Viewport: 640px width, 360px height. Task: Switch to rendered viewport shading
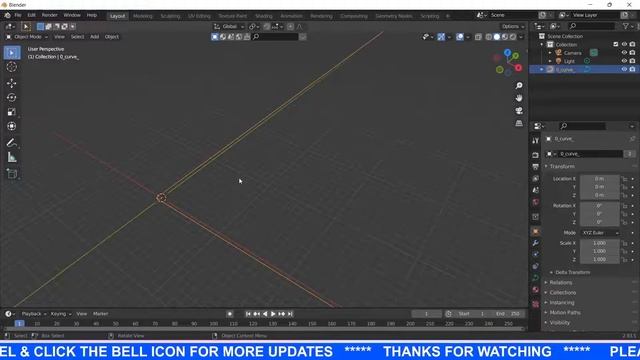(x=513, y=37)
